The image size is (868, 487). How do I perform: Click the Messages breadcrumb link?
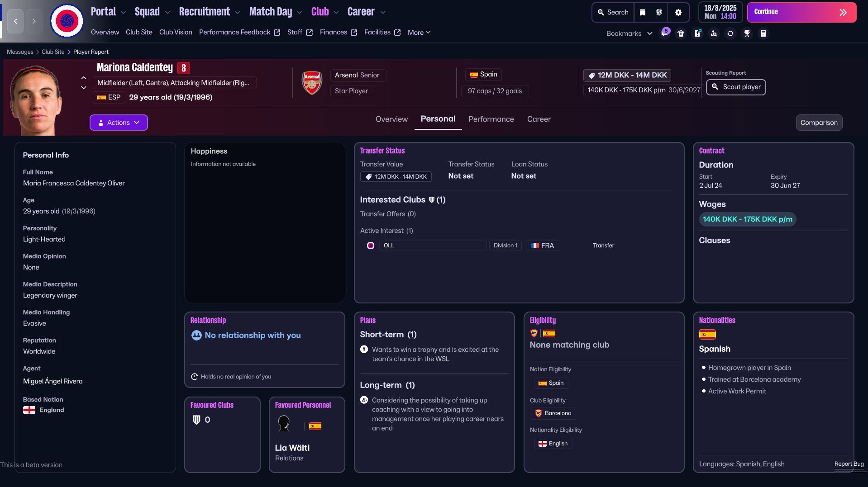pos(20,52)
